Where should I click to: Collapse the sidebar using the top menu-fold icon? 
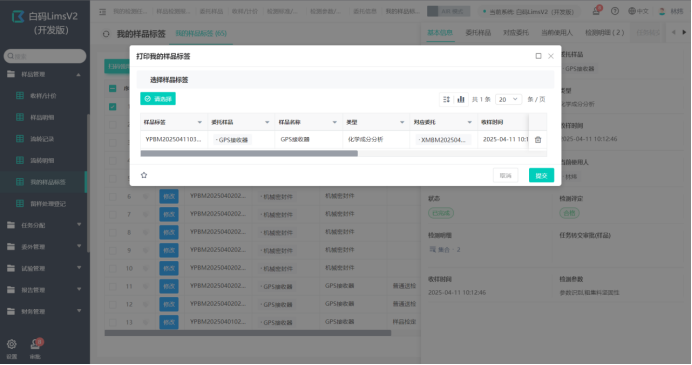[x=102, y=12]
